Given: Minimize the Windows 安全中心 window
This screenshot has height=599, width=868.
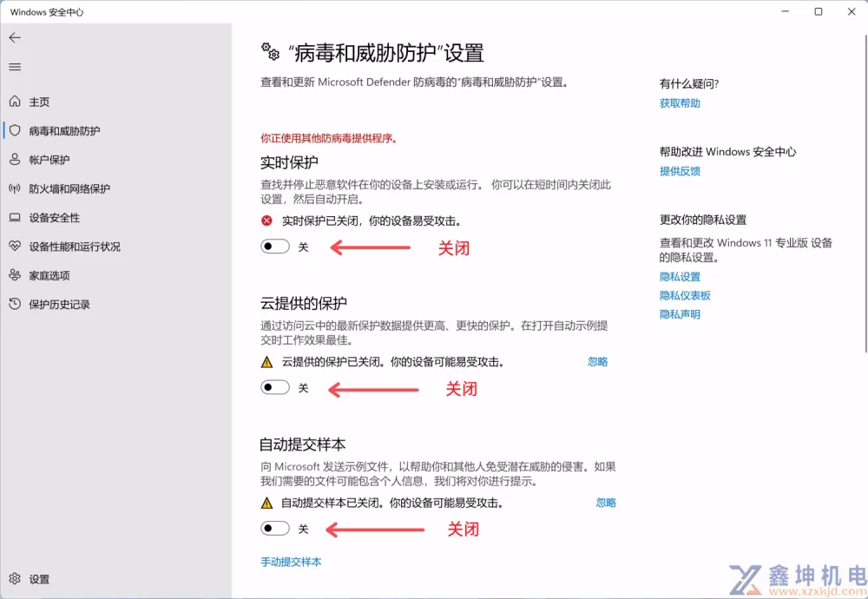Looking at the screenshot, I should point(785,11).
